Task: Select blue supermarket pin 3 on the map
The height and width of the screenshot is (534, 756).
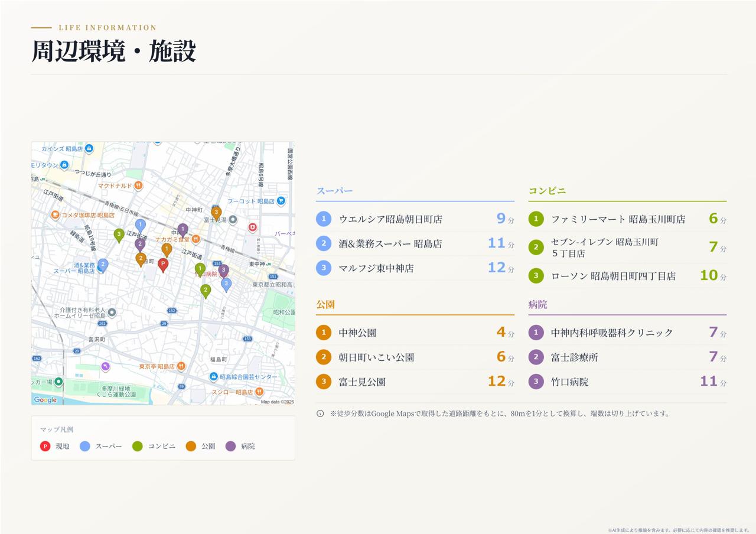Action: coord(226,285)
